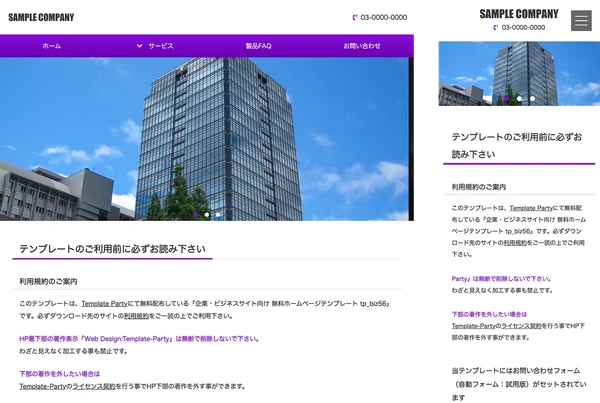Open ライセンス契約 link in desktop view
Viewport: 600px width, 403px height.
[94, 386]
